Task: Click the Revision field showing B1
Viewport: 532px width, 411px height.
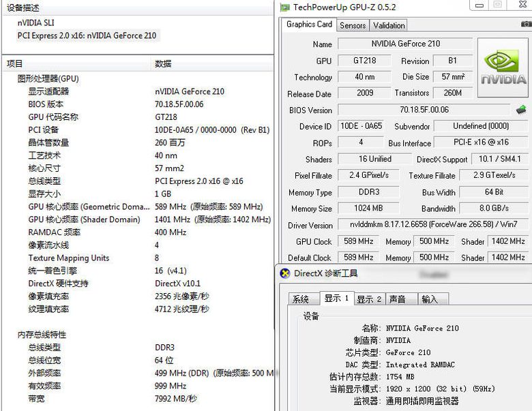Action: tap(453, 61)
